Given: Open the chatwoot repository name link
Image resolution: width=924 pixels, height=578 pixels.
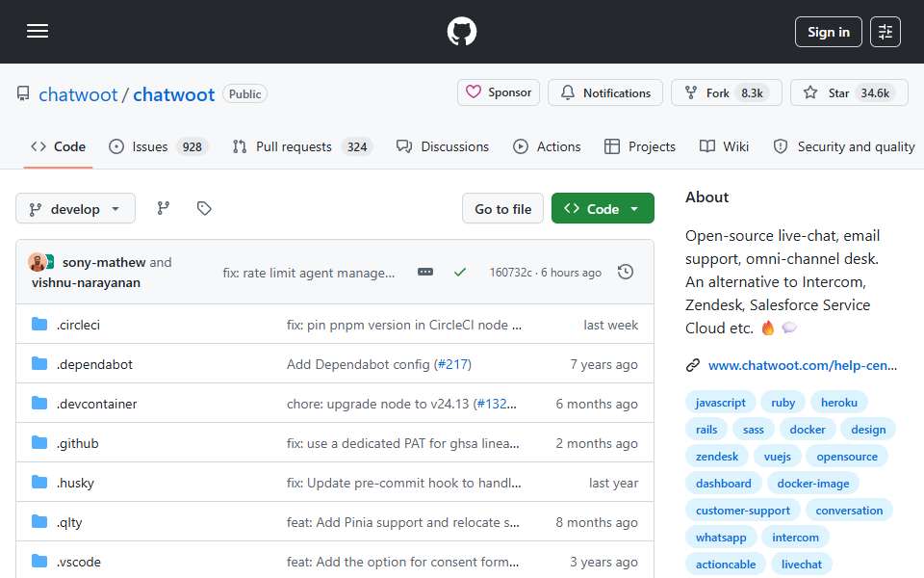Looking at the screenshot, I should 173,94.
